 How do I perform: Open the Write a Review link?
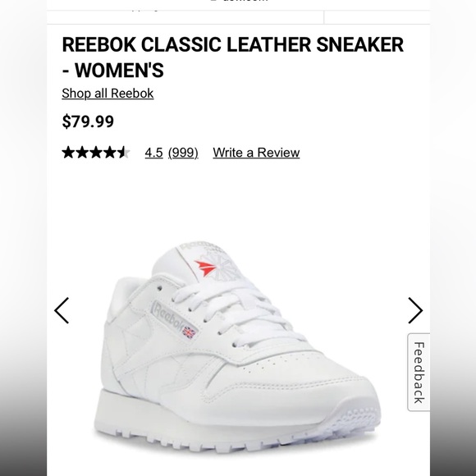point(256,153)
